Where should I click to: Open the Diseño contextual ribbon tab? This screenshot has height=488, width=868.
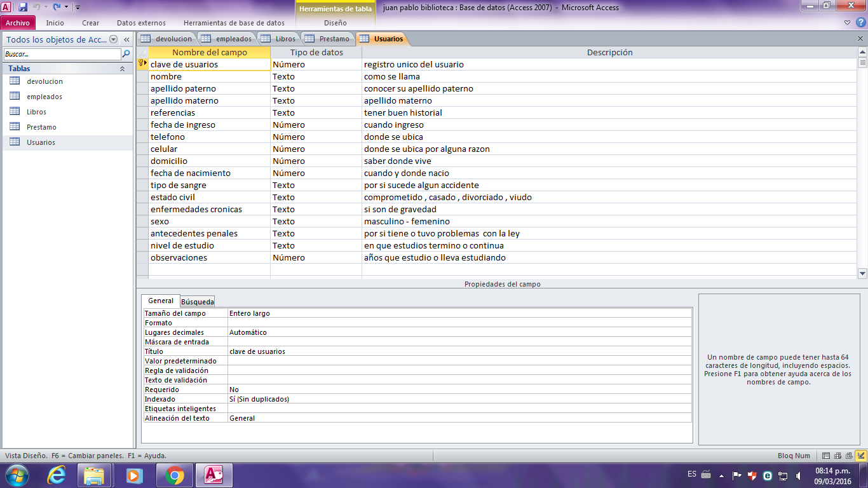(x=336, y=23)
